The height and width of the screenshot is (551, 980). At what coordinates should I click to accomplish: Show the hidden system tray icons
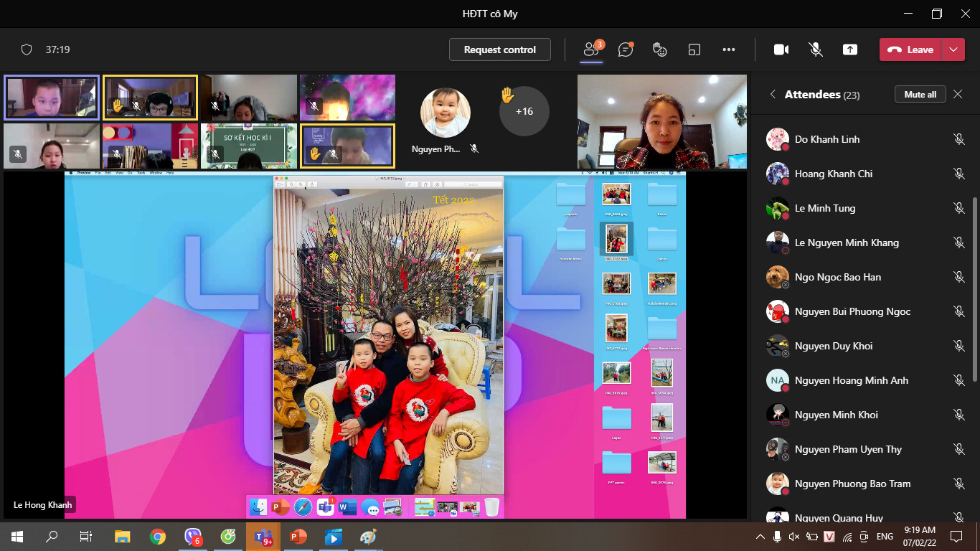(760, 537)
